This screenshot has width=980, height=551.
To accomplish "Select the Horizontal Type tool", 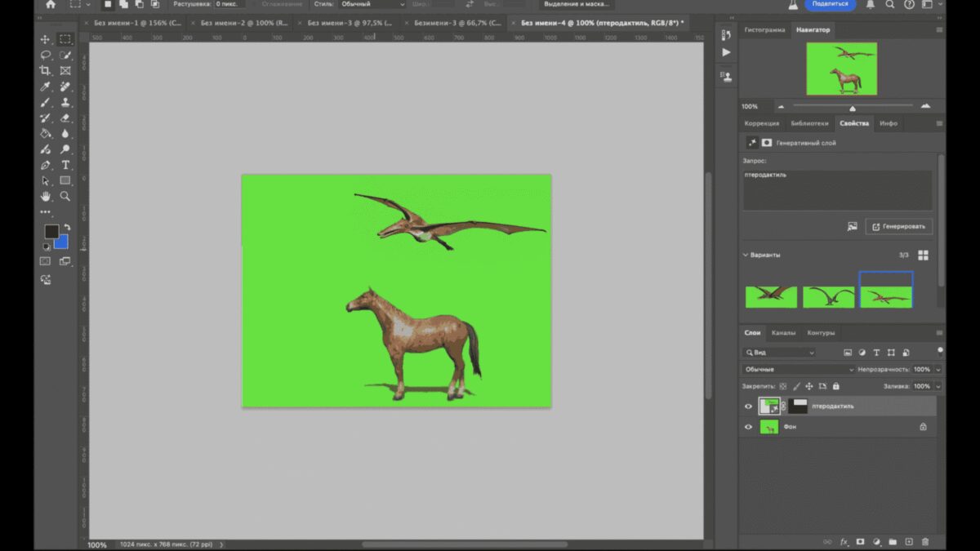I will point(65,165).
